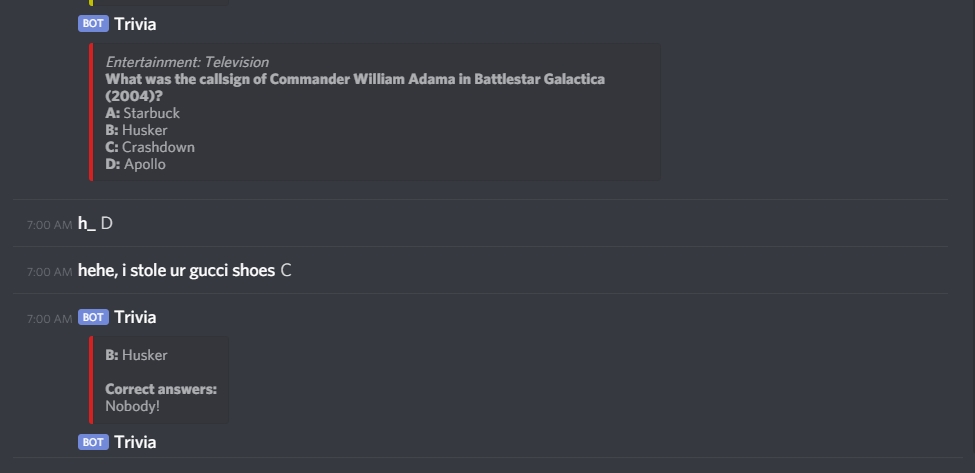The width and height of the screenshot is (975, 473).
Task: Open h_ user profile
Action: (86, 224)
